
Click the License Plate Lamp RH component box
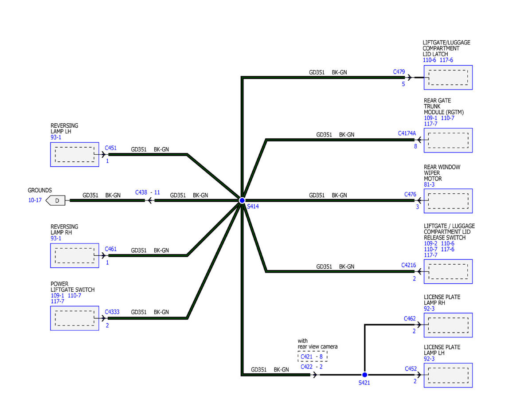pos(448,325)
